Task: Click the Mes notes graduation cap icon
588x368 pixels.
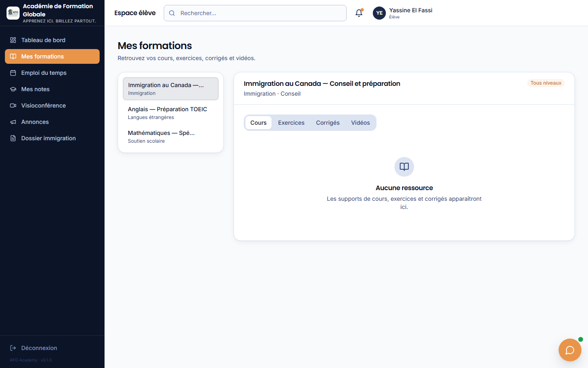Action: click(x=13, y=89)
